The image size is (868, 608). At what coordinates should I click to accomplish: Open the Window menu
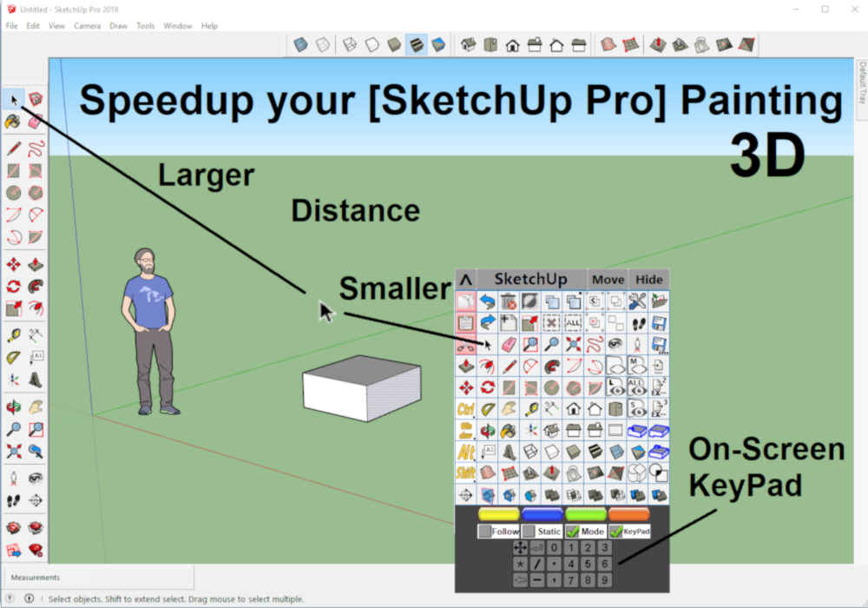177,25
